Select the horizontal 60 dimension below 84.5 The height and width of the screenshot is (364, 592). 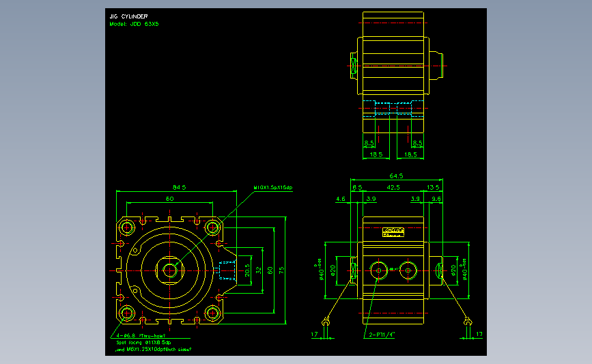pos(170,199)
